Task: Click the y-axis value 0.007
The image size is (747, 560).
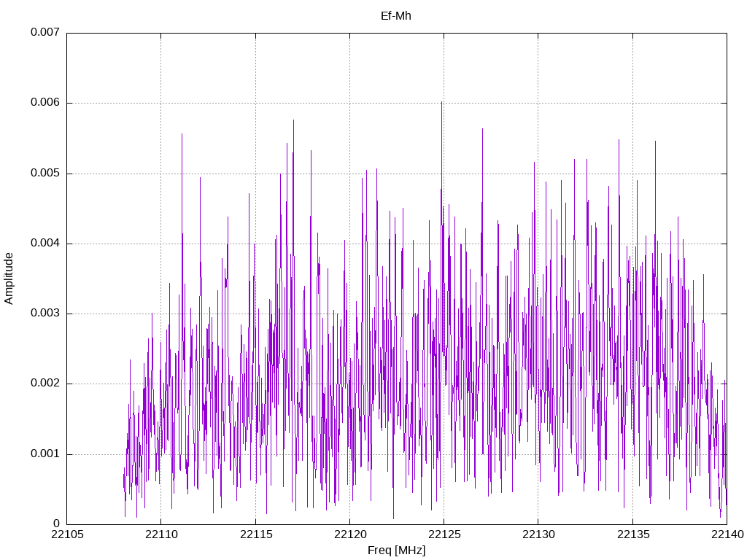Action: 45,32
